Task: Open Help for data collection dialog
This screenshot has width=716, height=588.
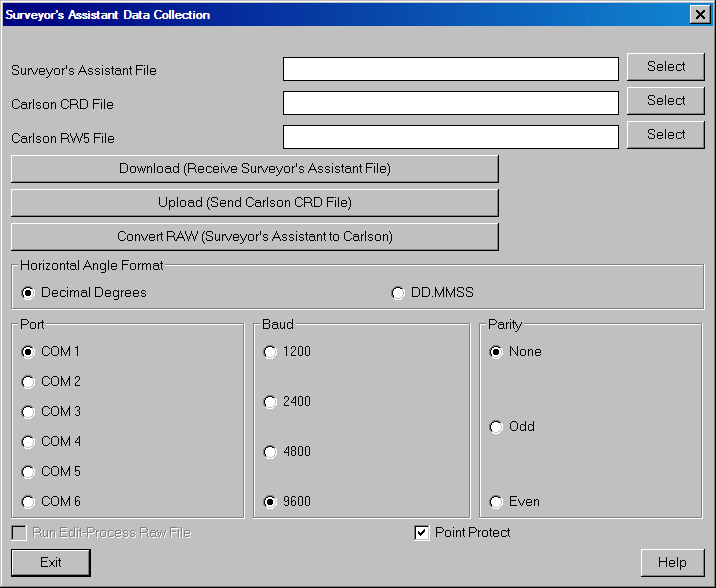Action: 672,562
